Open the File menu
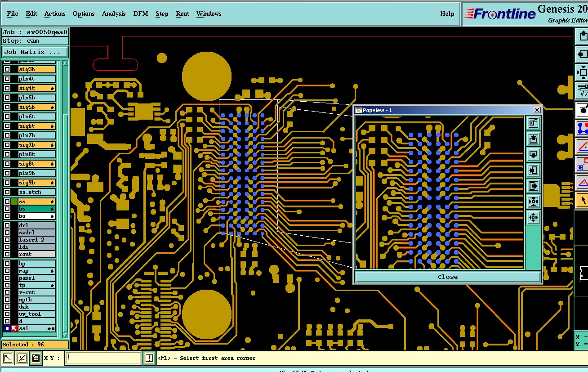This screenshot has width=588, height=372. pyautogui.click(x=13, y=13)
